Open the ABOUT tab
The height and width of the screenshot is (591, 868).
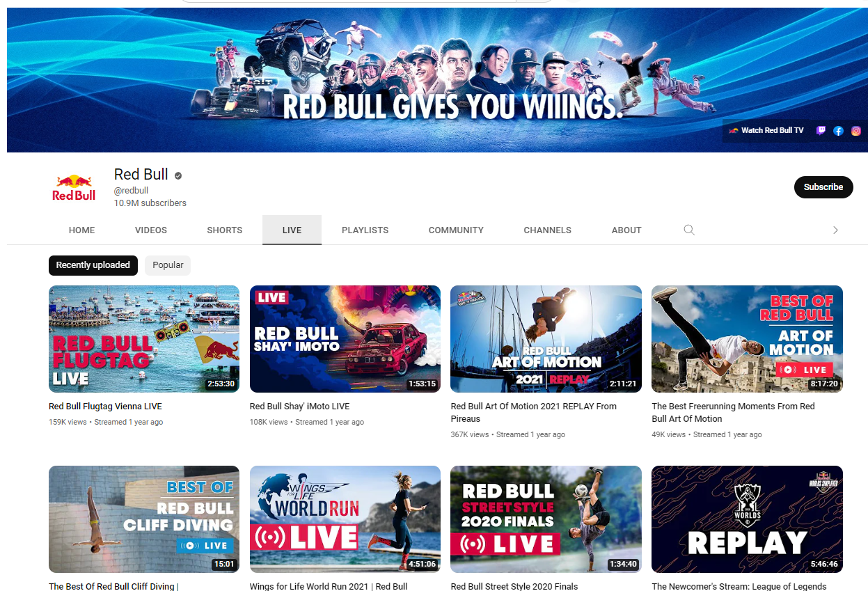pyautogui.click(x=626, y=230)
